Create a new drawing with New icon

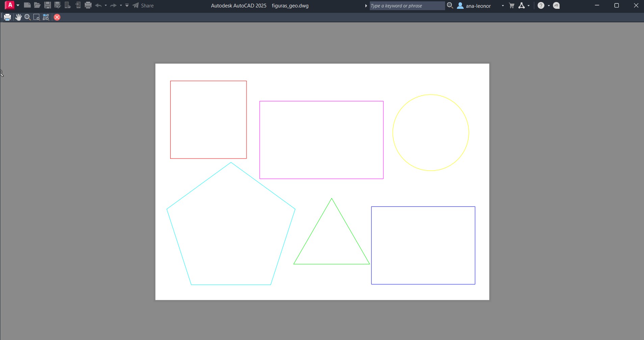[27, 5]
